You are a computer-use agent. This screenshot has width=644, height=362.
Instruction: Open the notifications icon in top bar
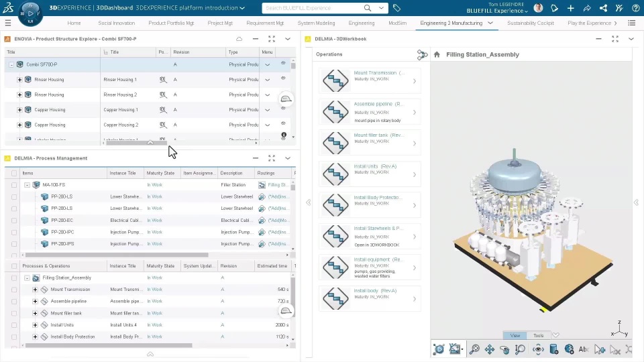coord(555,8)
